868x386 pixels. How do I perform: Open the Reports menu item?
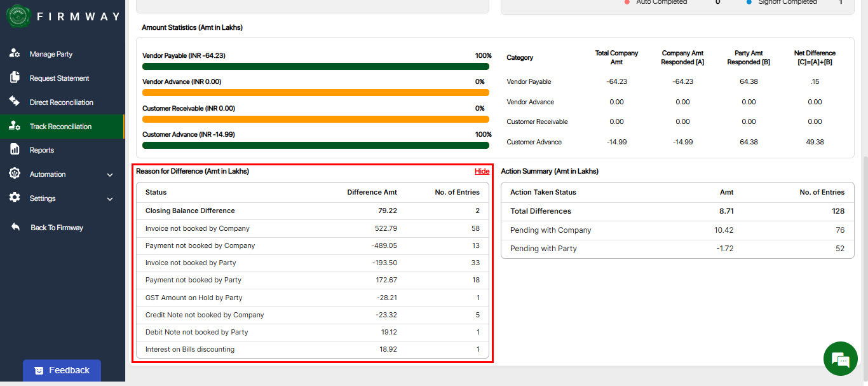(42, 150)
